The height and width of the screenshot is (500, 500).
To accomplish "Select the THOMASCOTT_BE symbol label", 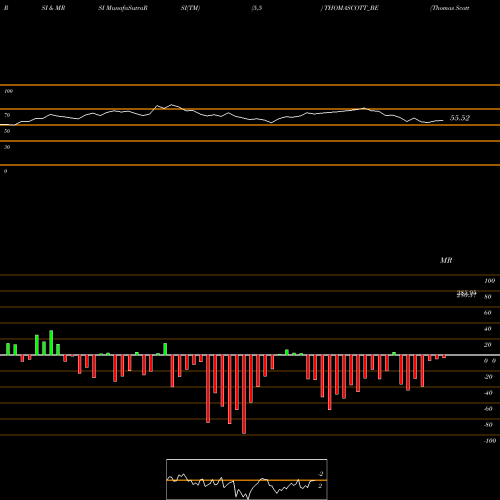I will pos(351,8).
